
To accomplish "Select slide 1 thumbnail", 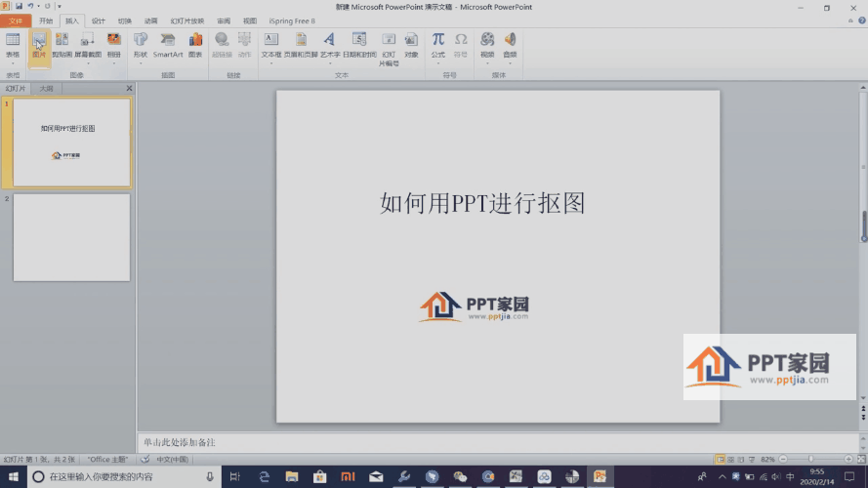I will click(x=72, y=142).
